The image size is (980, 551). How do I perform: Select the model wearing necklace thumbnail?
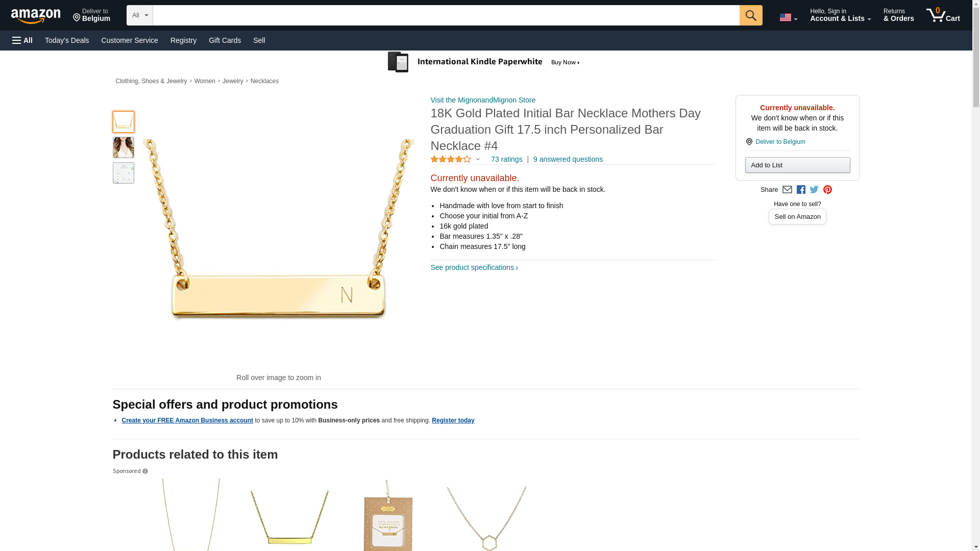(124, 147)
